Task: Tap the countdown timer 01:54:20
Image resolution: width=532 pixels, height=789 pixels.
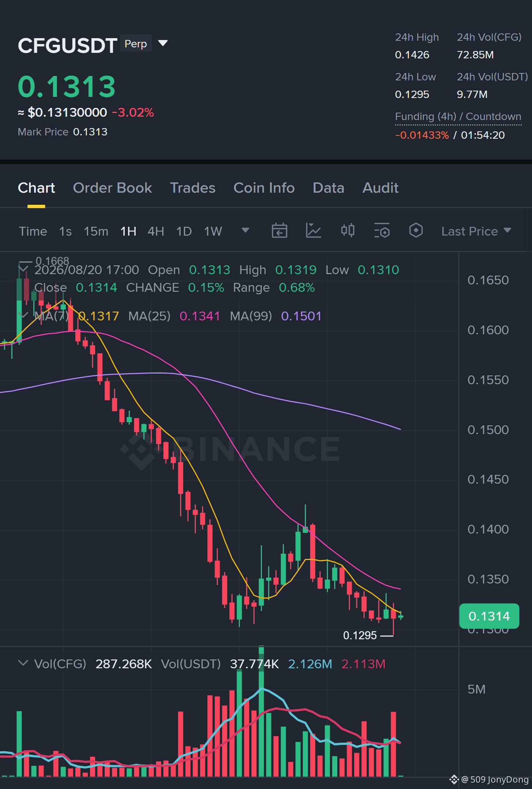Action: (x=483, y=135)
